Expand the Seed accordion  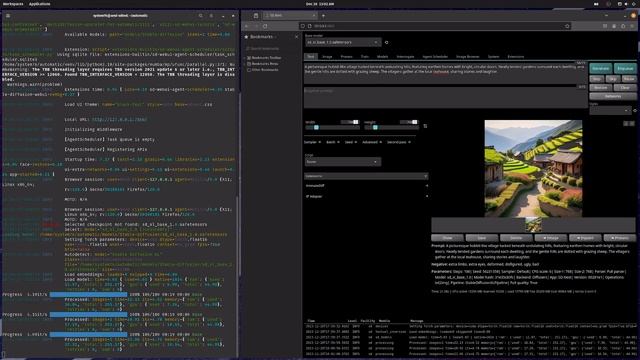tap(351, 142)
